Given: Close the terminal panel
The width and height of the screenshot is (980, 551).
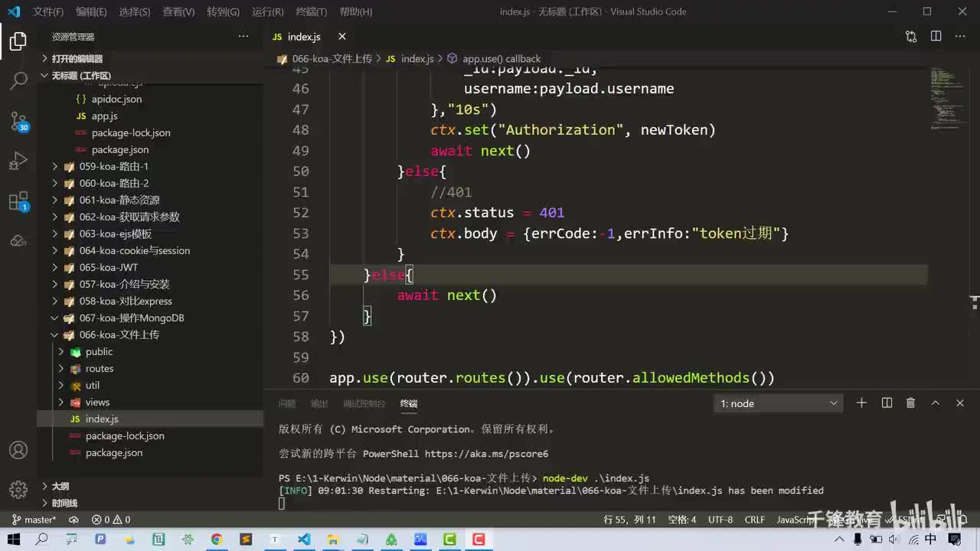Looking at the screenshot, I should 960,403.
